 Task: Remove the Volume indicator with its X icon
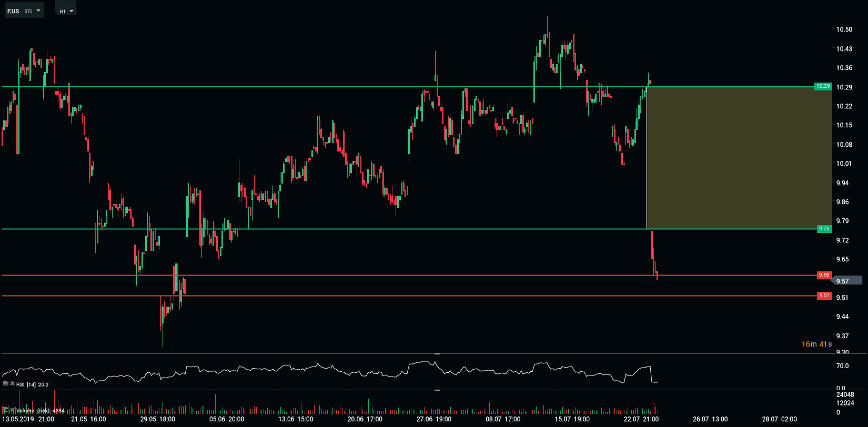coord(12,410)
